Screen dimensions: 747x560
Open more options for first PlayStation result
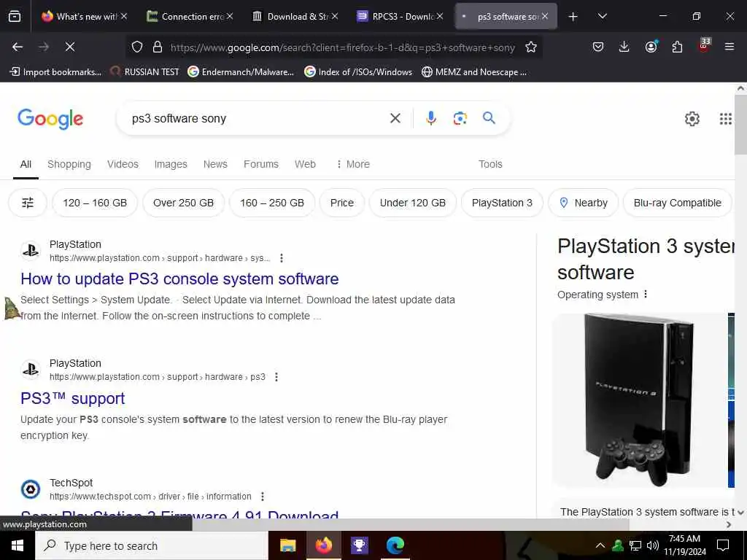click(x=282, y=258)
